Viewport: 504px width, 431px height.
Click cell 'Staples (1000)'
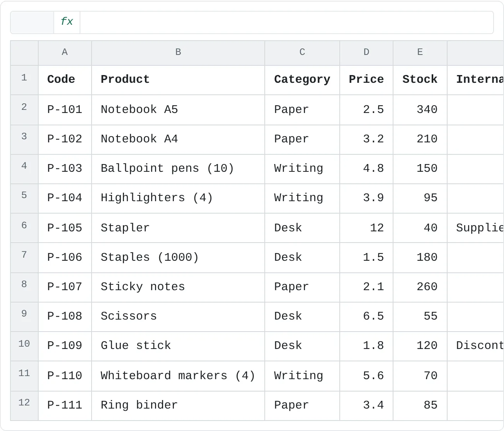(178, 258)
